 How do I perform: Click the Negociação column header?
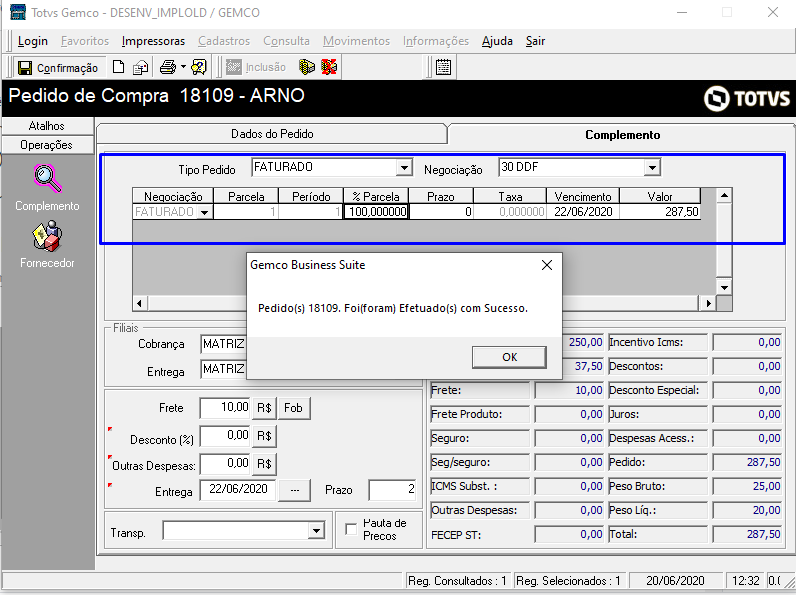click(173, 196)
